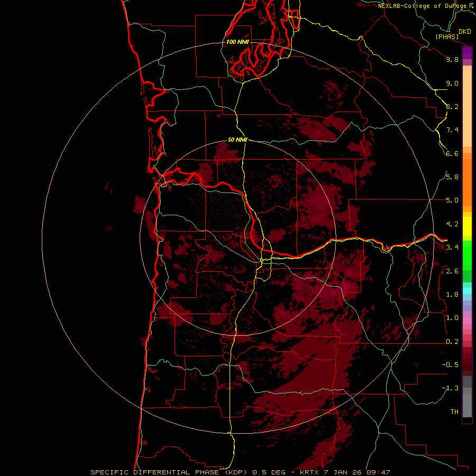
Task: Pick the yellow color bar segment
Action: (467, 226)
